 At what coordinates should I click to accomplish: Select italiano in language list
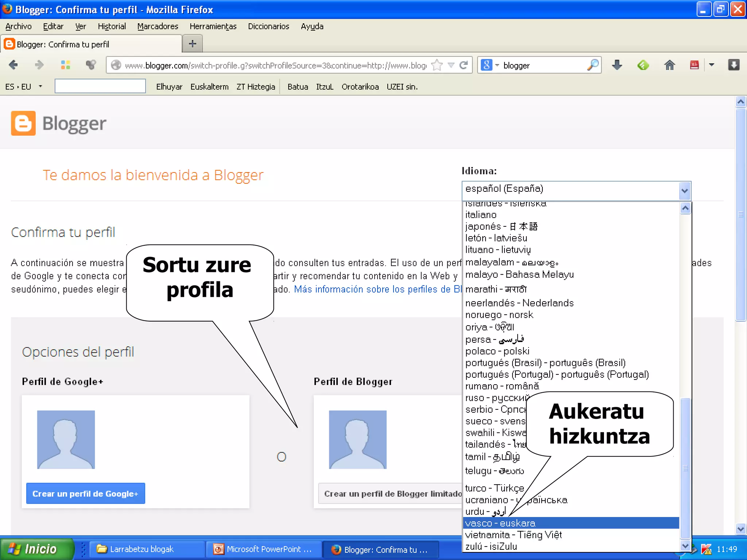point(571,214)
